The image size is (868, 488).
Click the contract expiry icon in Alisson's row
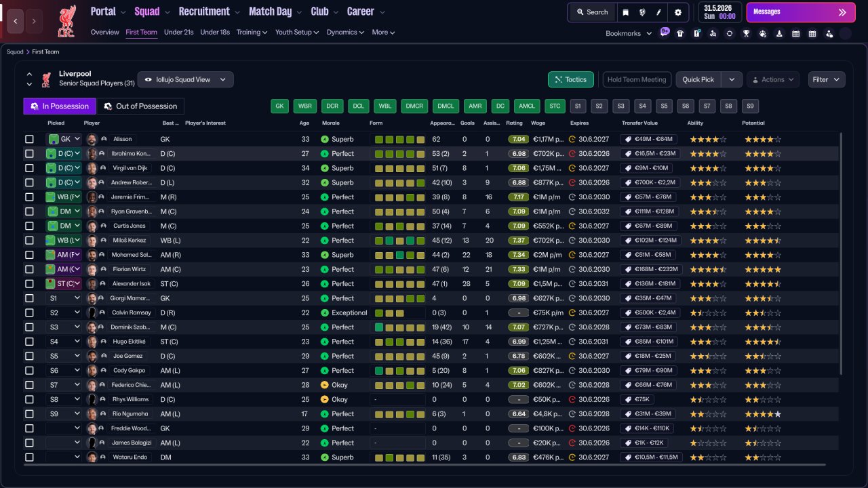(572, 139)
